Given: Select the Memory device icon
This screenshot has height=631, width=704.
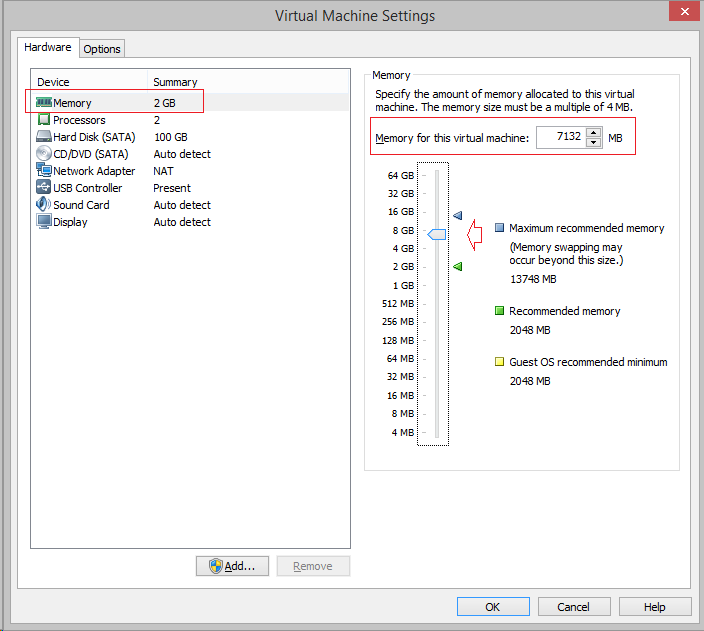Looking at the screenshot, I should [x=44, y=103].
